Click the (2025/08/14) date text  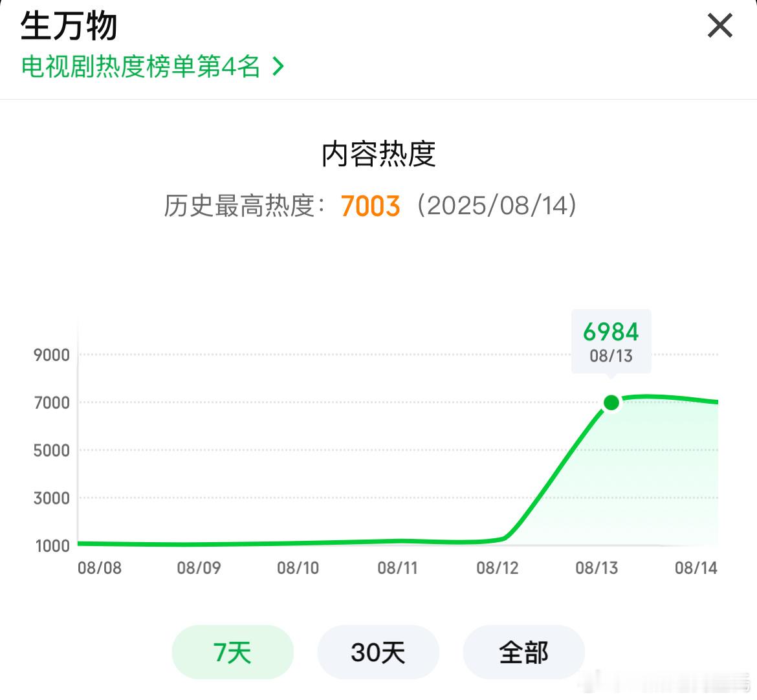tap(497, 206)
